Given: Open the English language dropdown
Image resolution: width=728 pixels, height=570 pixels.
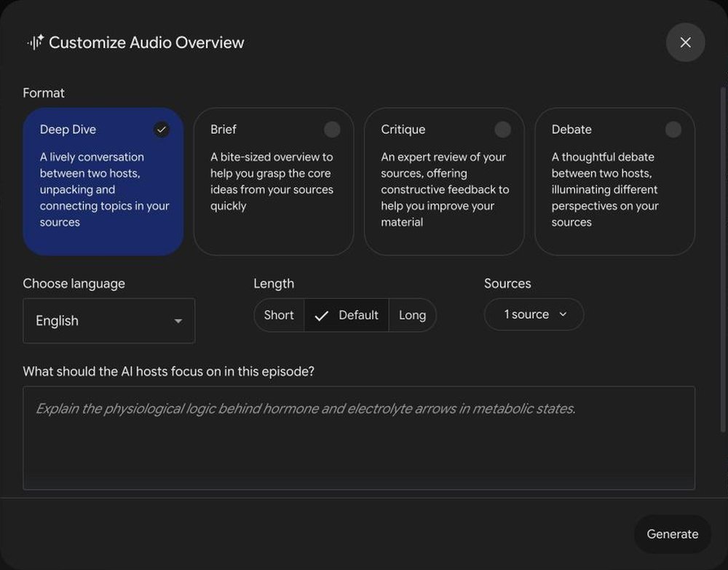Looking at the screenshot, I should point(108,321).
